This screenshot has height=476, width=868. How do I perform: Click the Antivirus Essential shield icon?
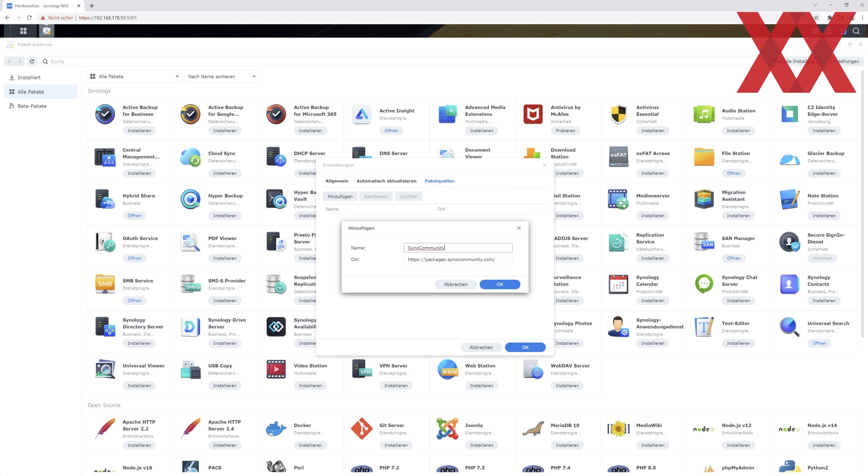pos(618,114)
